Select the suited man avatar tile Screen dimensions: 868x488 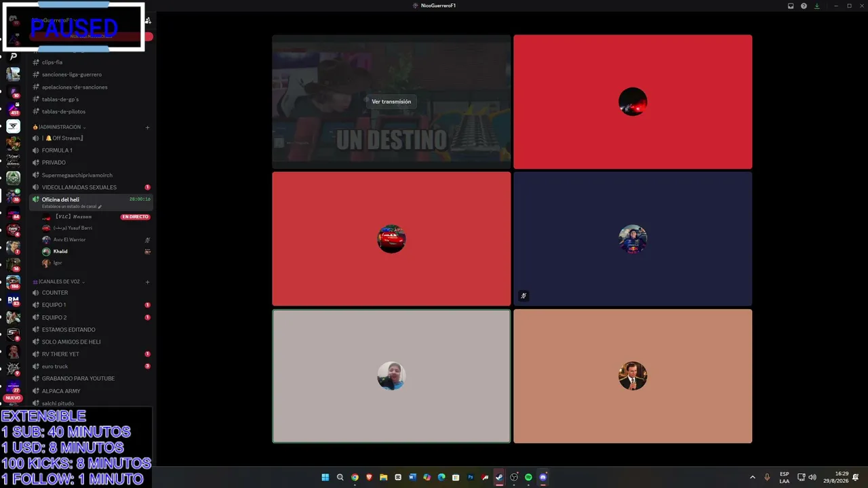633,376
